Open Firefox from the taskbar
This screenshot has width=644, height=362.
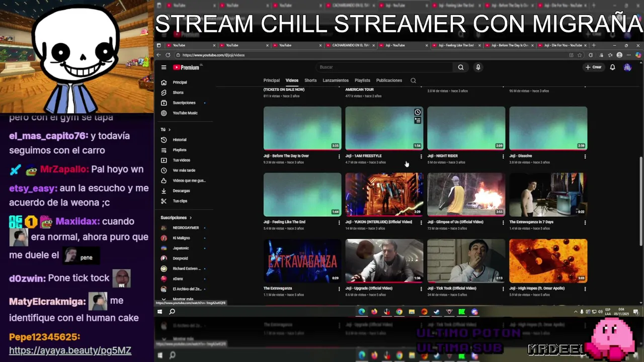tap(374, 312)
